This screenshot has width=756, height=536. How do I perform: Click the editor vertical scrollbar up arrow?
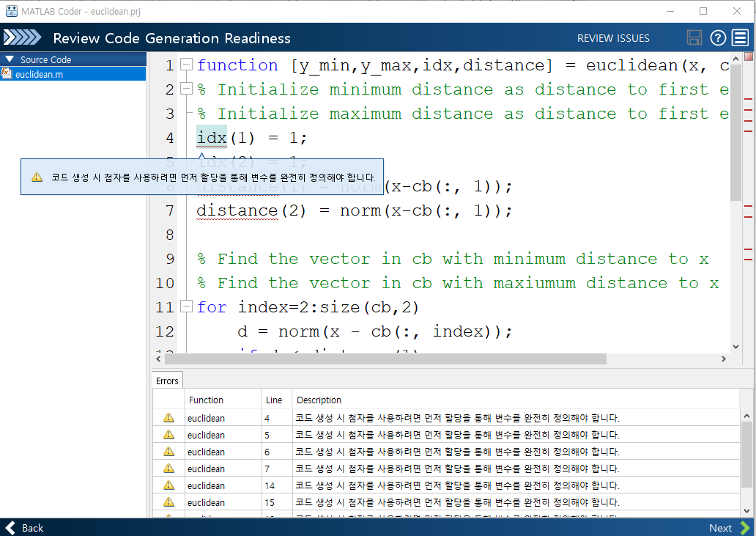click(x=735, y=59)
